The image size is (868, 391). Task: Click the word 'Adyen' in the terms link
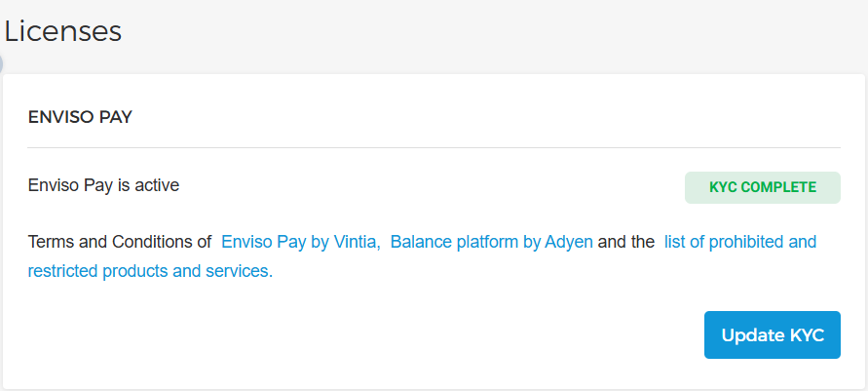click(569, 242)
